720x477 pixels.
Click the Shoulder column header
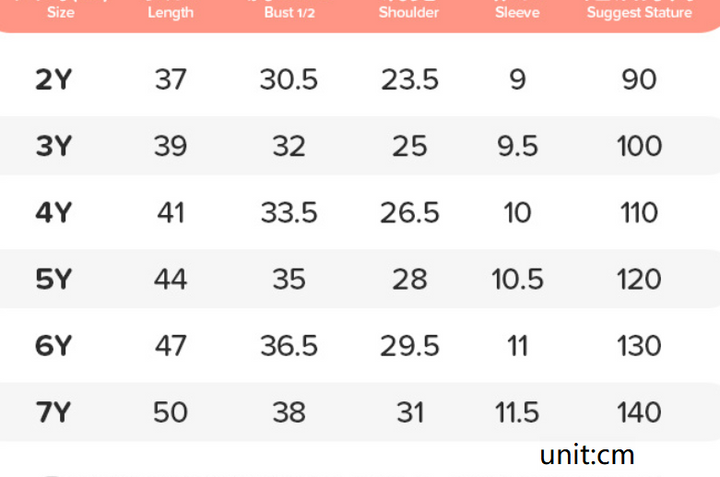point(409,12)
